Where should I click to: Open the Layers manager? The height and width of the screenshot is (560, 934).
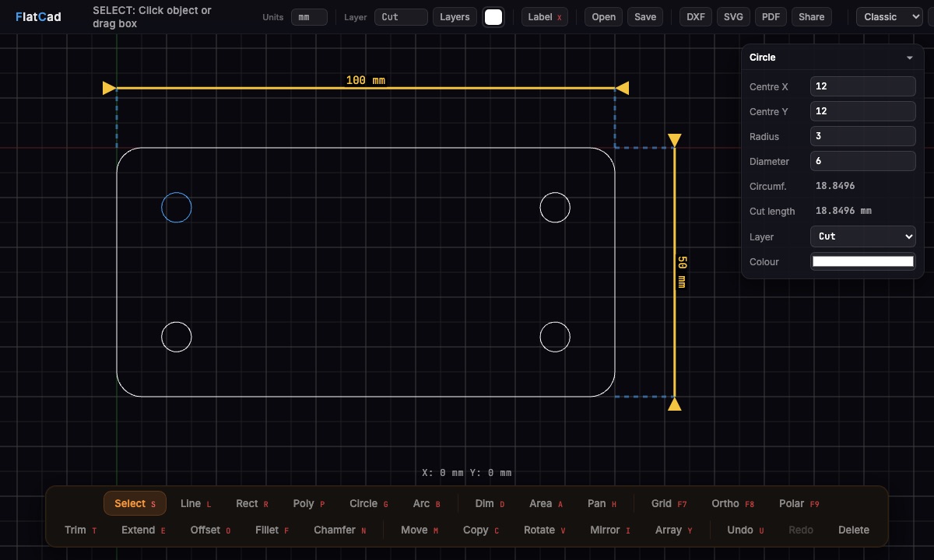pyautogui.click(x=455, y=17)
